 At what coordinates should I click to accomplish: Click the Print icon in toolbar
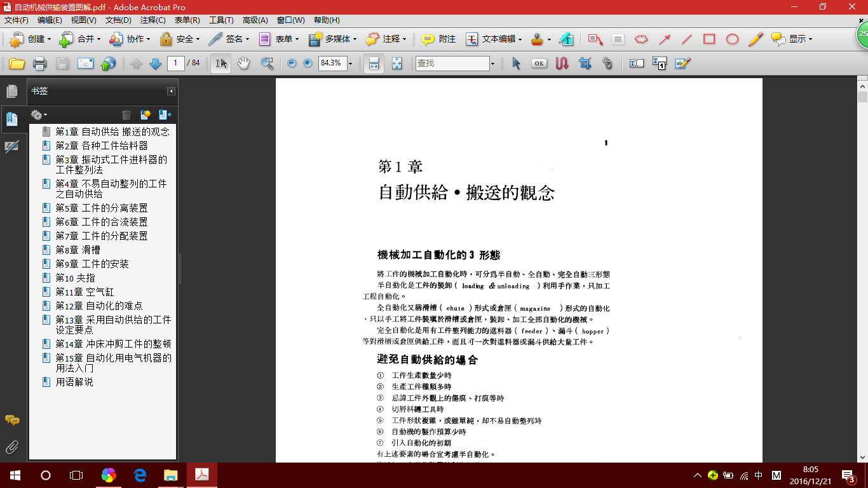click(39, 64)
